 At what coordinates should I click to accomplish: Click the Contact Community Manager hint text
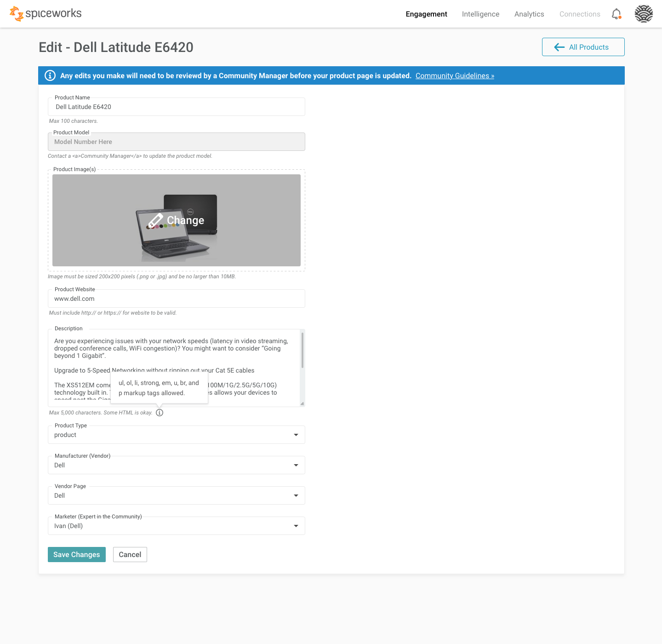click(x=130, y=156)
